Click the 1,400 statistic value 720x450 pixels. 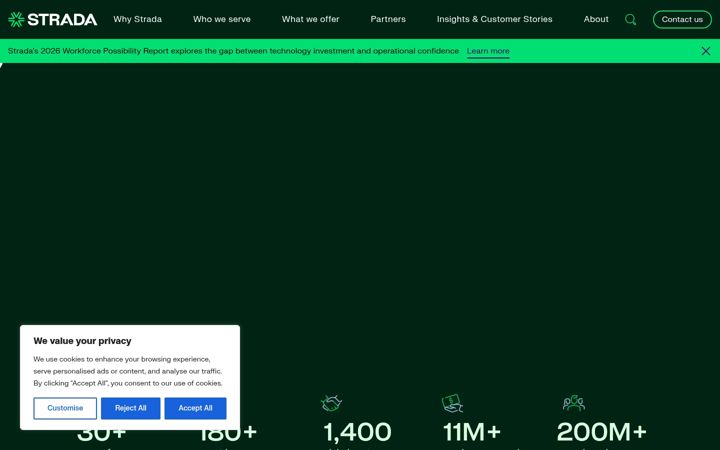357,432
